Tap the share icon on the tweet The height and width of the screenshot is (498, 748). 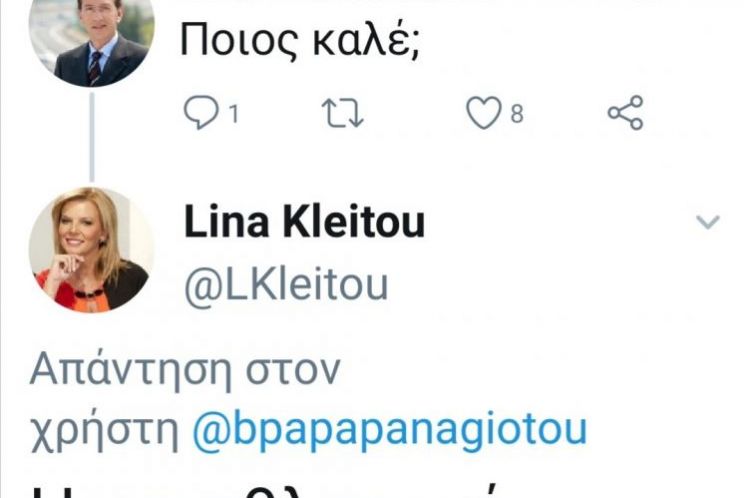tap(626, 114)
